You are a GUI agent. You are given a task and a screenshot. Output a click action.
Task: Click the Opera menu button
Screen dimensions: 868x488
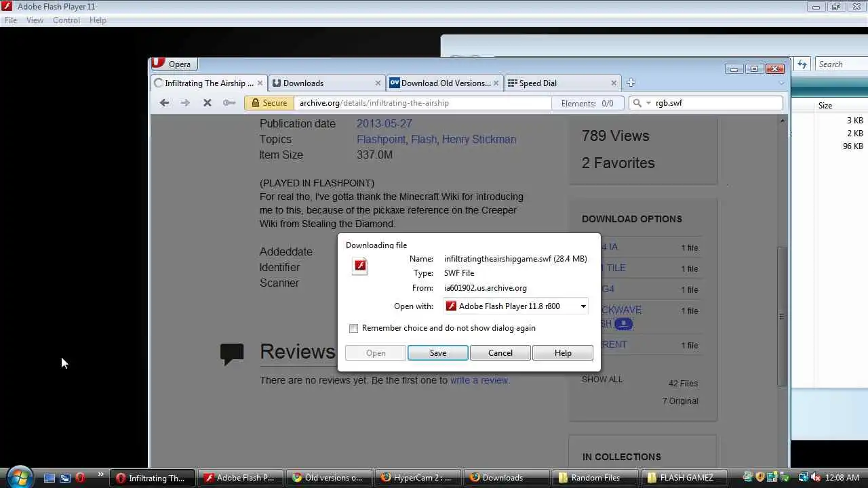[174, 64]
